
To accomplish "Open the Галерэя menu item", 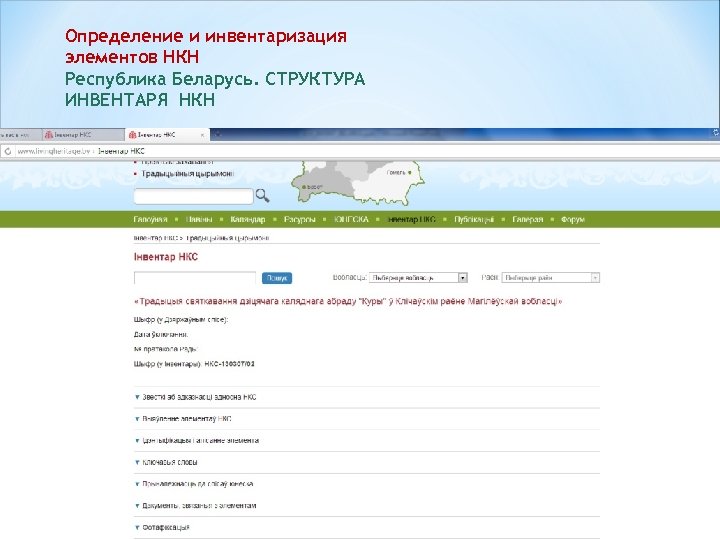I will [x=528, y=219].
